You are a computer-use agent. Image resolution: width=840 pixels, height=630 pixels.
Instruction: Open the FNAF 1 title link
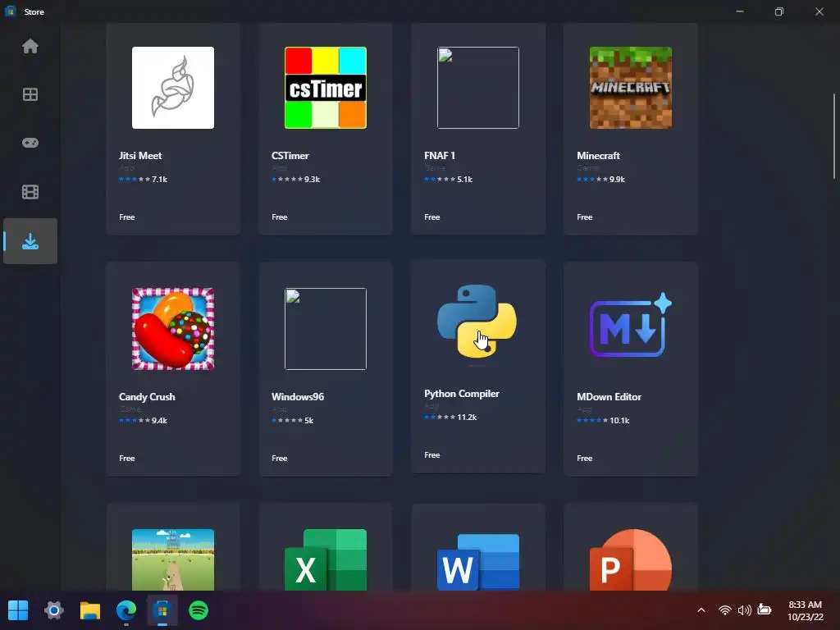point(440,156)
